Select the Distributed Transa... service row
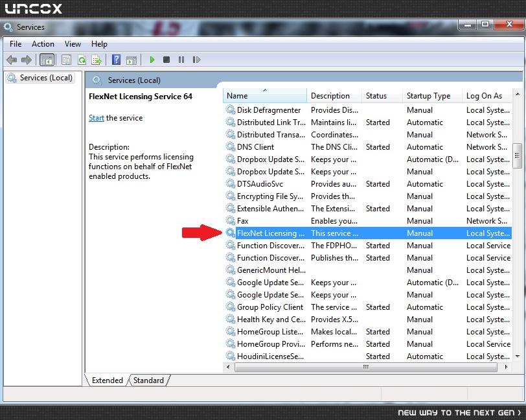This screenshot has width=526, height=420. tap(367, 135)
